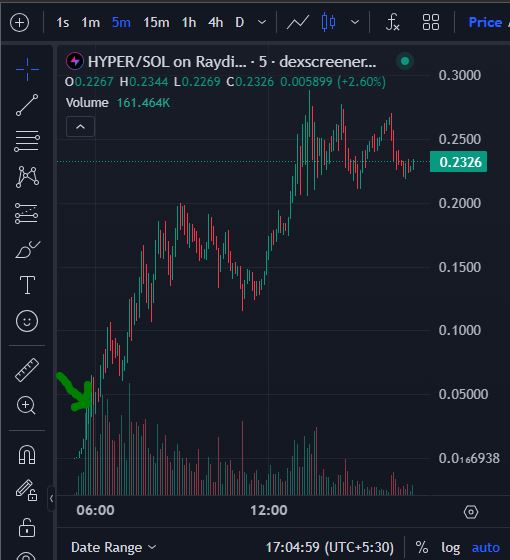Image resolution: width=510 pixels, height=560 pixels.
Task: Open the layout grid icon
Action: pos(431,22)
